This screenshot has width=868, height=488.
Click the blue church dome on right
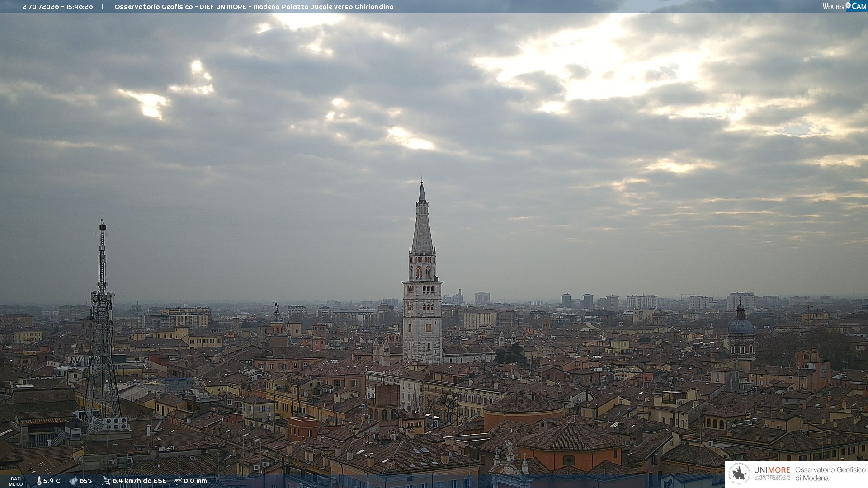click(741, 325)
